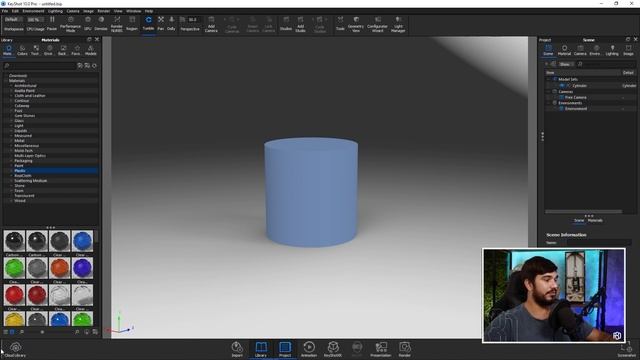This screenshot has width=640, height=360.
Task: Switch to the Library Backplates tab
Action: (62, 51)
